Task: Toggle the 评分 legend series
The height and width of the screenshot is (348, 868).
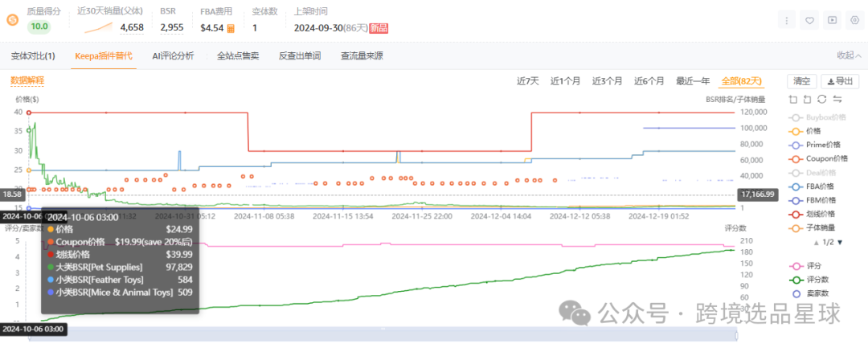Action: (805, 266)
